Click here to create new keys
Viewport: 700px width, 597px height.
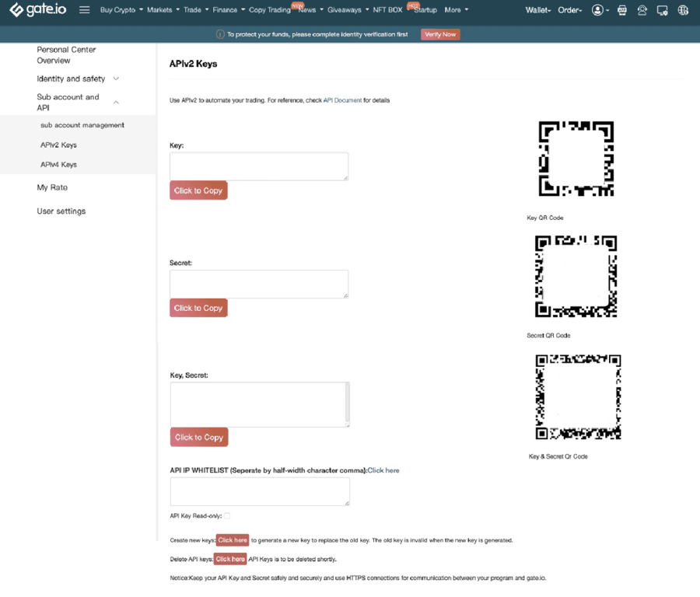point(233,540)
